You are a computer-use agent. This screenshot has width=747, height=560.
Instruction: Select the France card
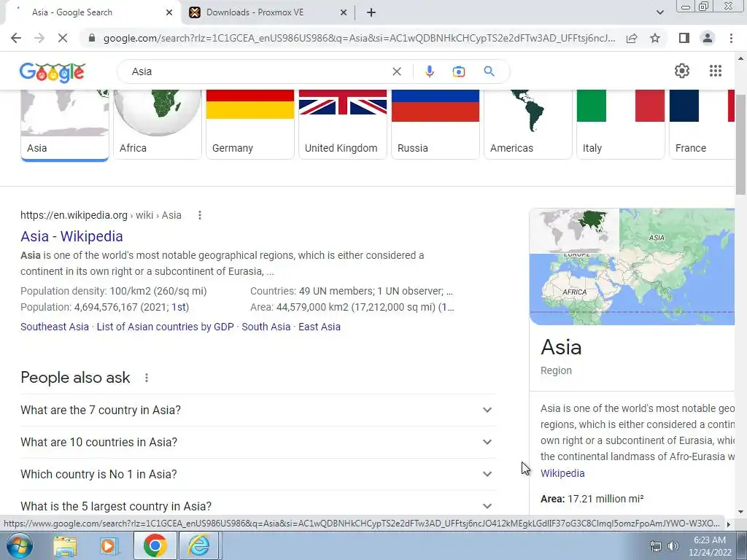pos(703,125)
